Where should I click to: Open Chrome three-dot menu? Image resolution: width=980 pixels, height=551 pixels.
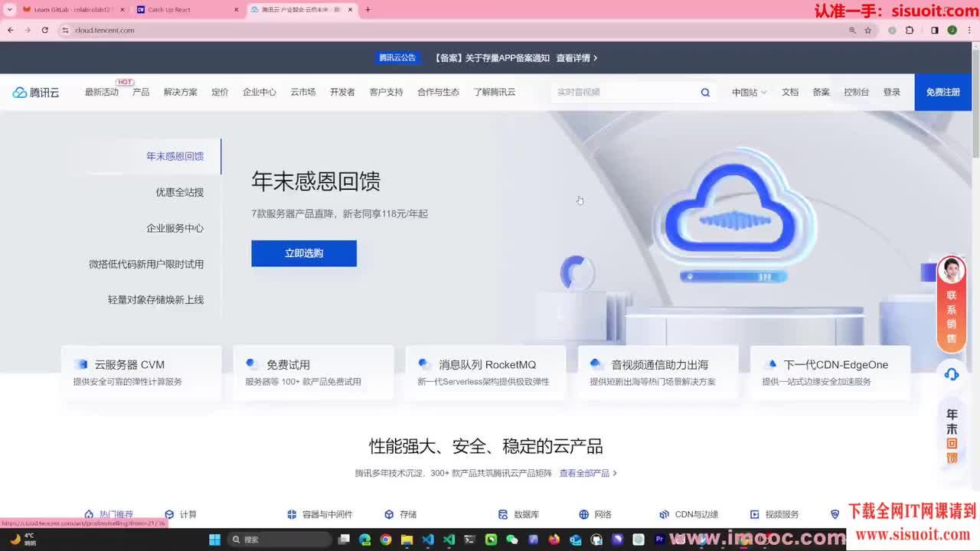point(969,30)
